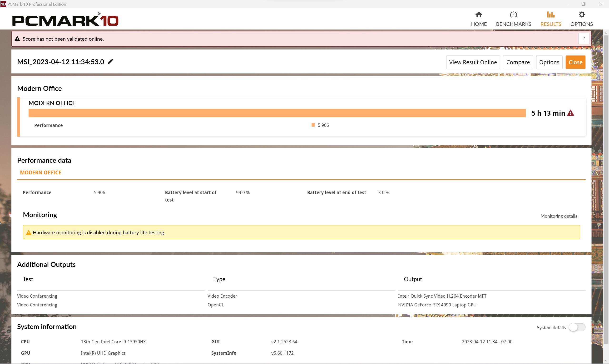Click the gear icon for Options
The image size is (609, 364).
pyautogui.click(x=582, y=15)
